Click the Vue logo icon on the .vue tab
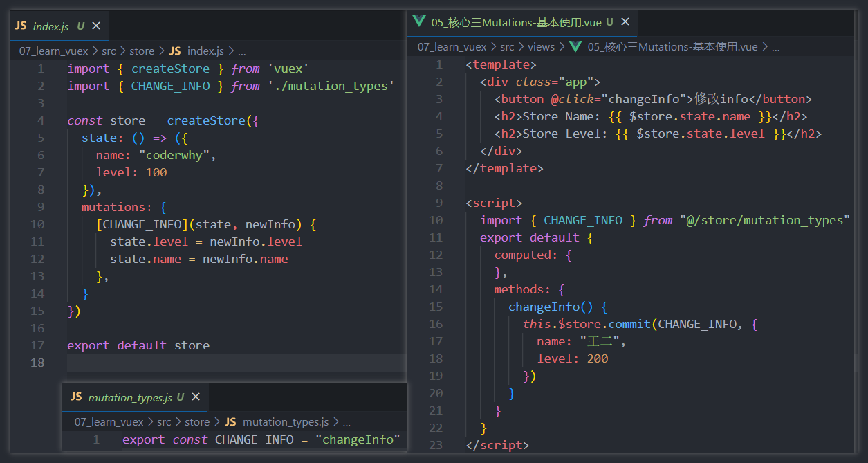Screen dimensions: 868x463 [418, 22]
